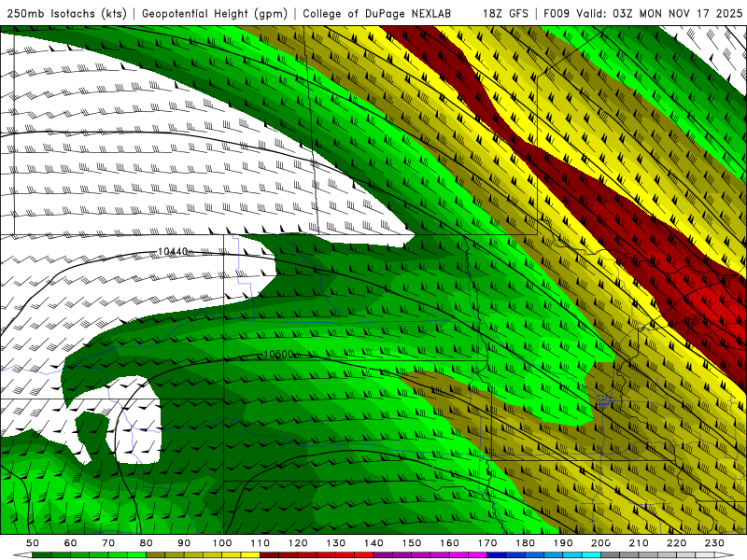
Task: Click the dark maroon swatch just after the 110 tick
Action: tap(269, 554)
